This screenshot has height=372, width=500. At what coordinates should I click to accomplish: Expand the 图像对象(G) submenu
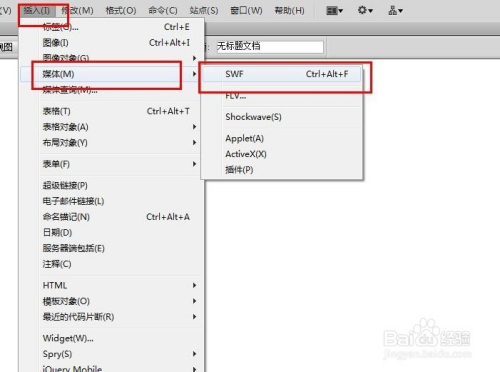point(112,58)
